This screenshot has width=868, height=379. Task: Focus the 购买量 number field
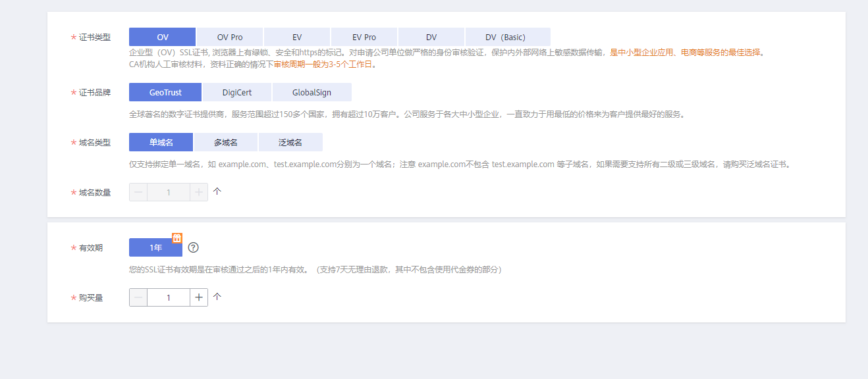coord(169,297)
